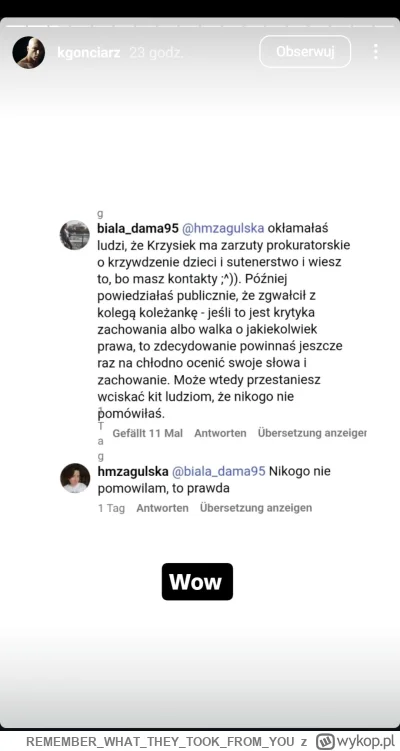400x751 pixels.
Task: Open the kgonciarz username link
Action: (89, 53)
